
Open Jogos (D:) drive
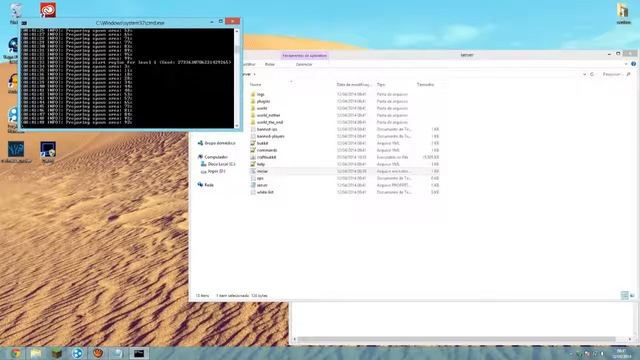point(213,171)
